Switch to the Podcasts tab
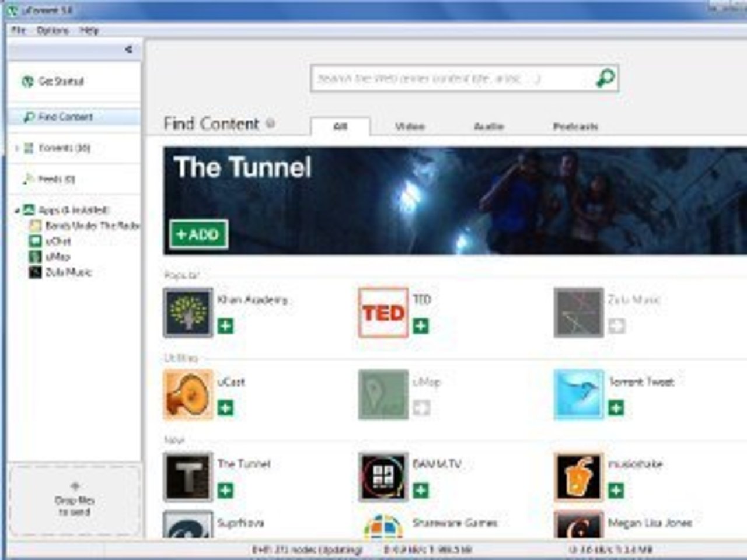The image size is (747, 560). tap(575, 127)
